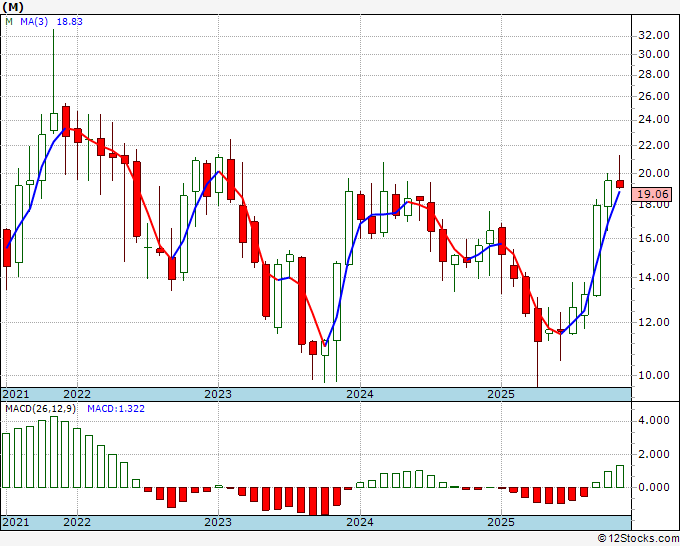Click the MA(3) indicator label

coord(34,22)
